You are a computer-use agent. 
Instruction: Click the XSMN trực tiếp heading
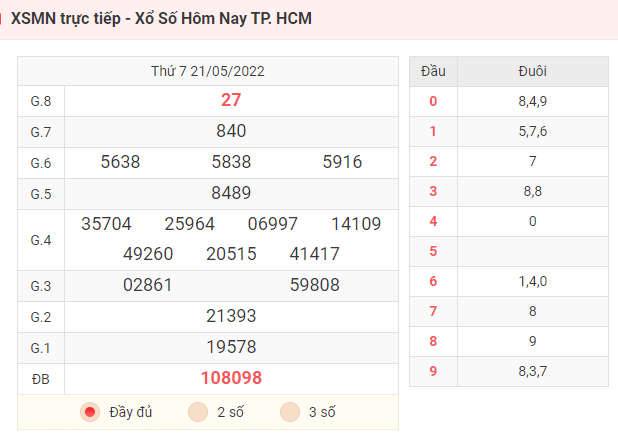161,19
